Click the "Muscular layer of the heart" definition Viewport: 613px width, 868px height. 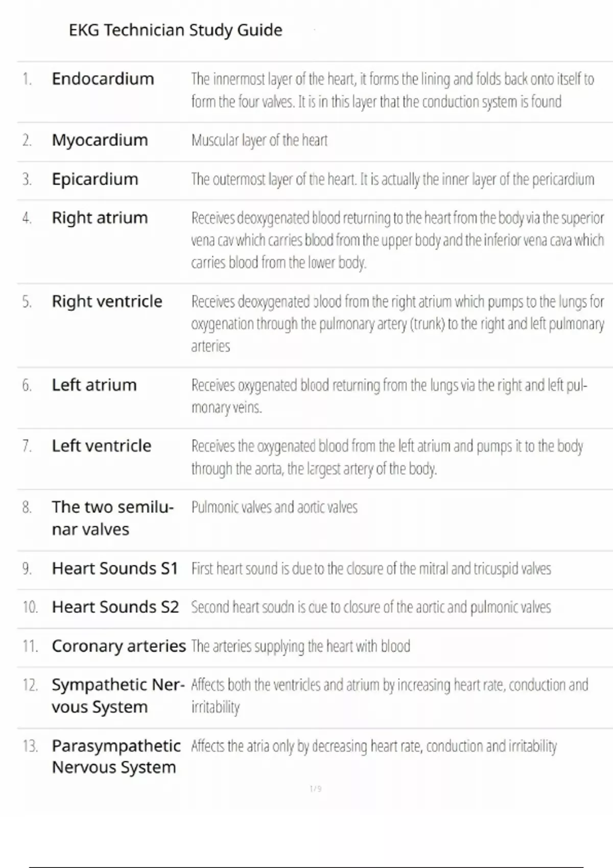tap(259, 140)
